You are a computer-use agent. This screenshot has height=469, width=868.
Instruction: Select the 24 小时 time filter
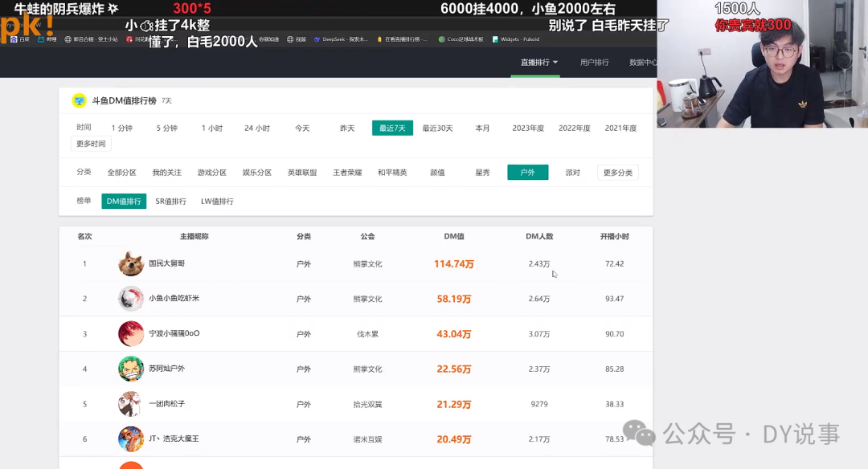257,128
